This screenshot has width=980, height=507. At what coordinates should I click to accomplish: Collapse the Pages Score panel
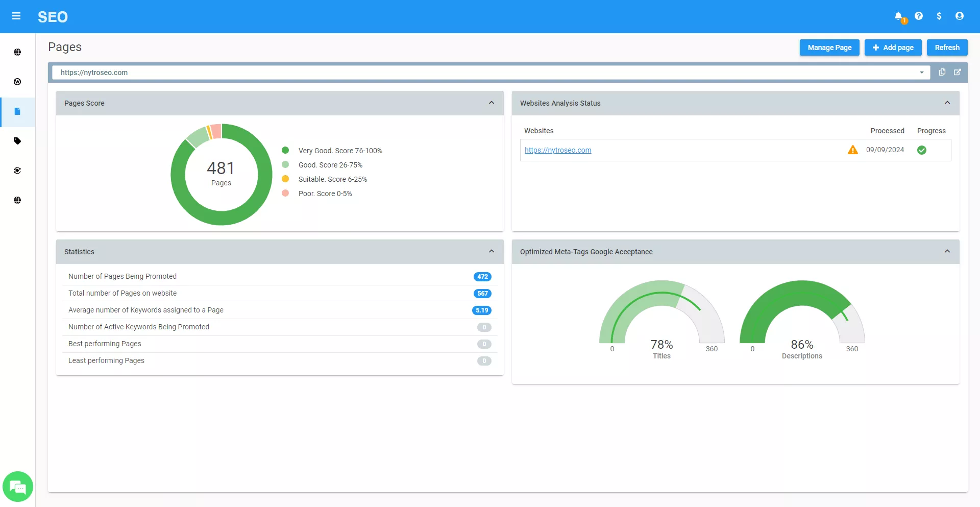[492, 103]
